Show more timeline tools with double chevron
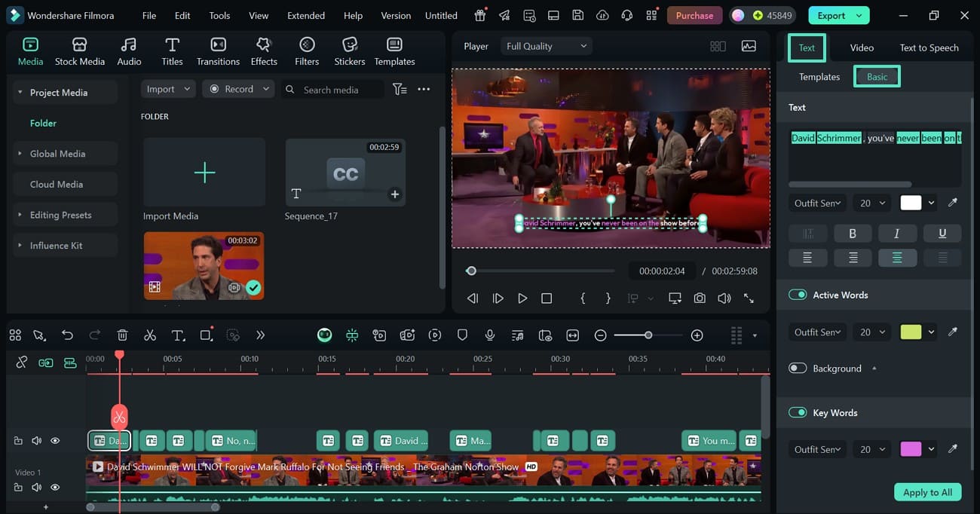The image size is (980, 514). (261, 335)
